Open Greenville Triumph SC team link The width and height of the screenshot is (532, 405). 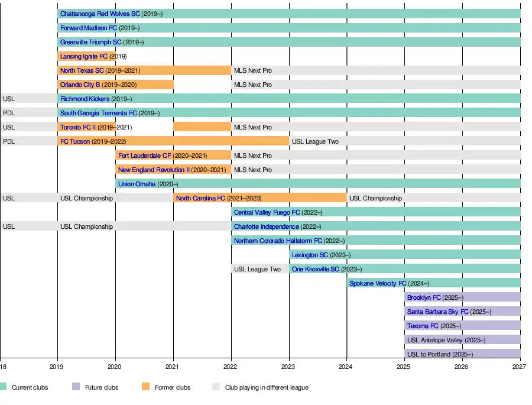coord(90,42)
